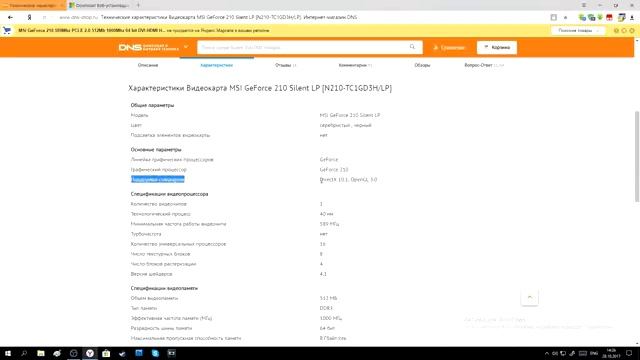
Task: Click the highlighted selected spec label
Action: point(158,179)
